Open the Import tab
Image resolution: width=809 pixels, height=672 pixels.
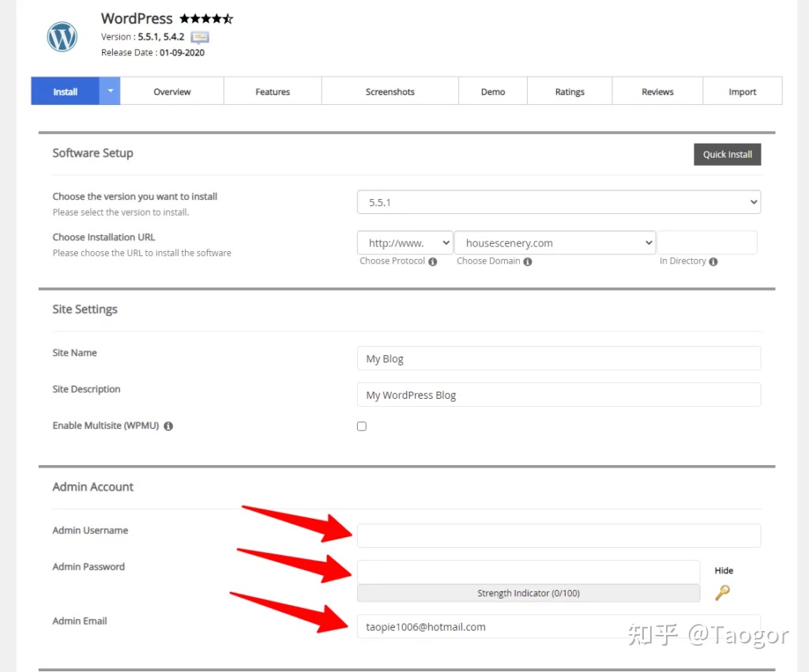(x=743, y=92)
